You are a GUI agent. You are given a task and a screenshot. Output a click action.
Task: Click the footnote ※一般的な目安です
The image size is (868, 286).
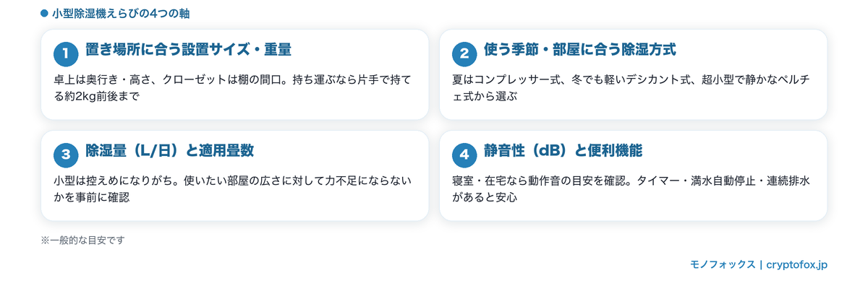click(82, 240)
